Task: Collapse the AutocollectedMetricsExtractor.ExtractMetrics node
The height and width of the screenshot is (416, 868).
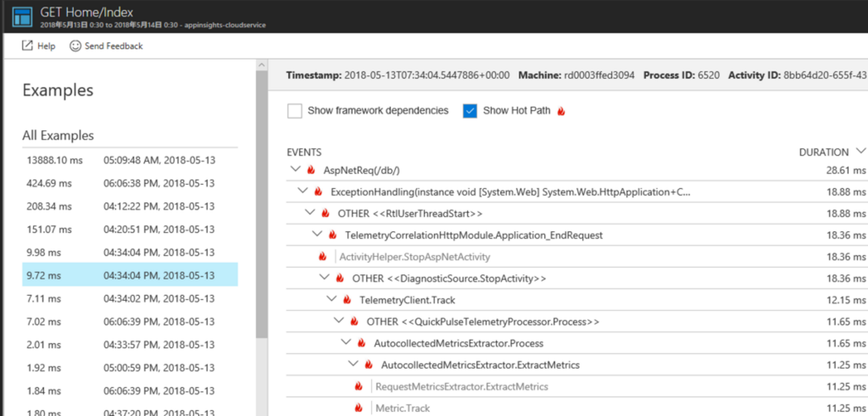Action: point(353,365)
